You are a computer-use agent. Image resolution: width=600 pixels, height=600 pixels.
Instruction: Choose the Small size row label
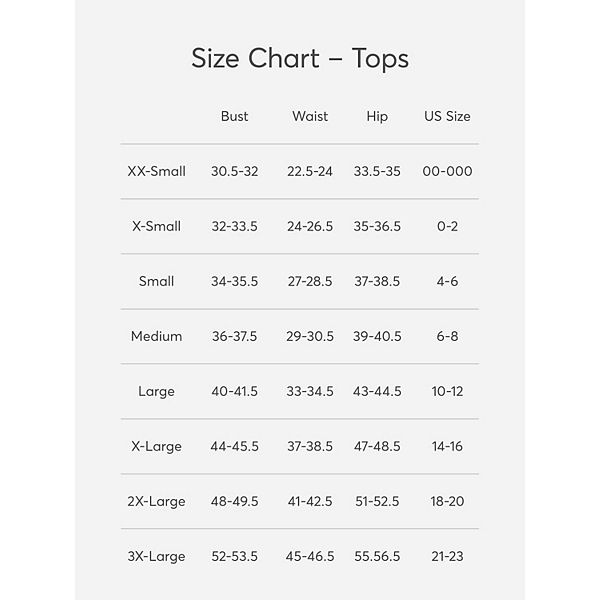click(157, 281)
